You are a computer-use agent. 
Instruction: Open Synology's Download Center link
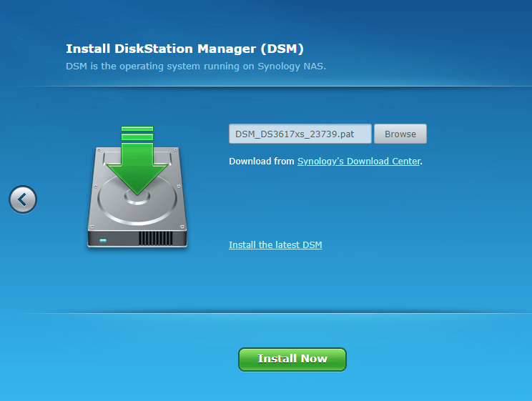click(x=358, y=162)
